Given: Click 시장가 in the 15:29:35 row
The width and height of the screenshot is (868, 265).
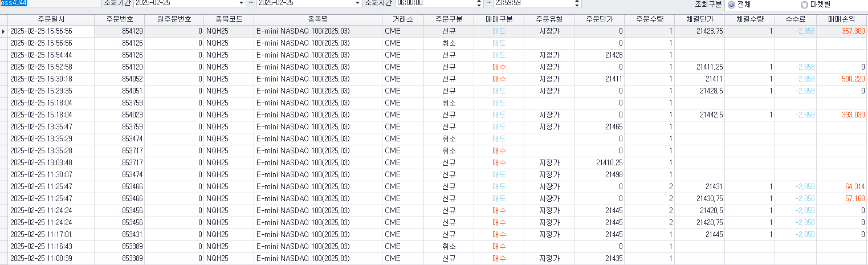Looking at the screenshot, I should pos(549,91).
